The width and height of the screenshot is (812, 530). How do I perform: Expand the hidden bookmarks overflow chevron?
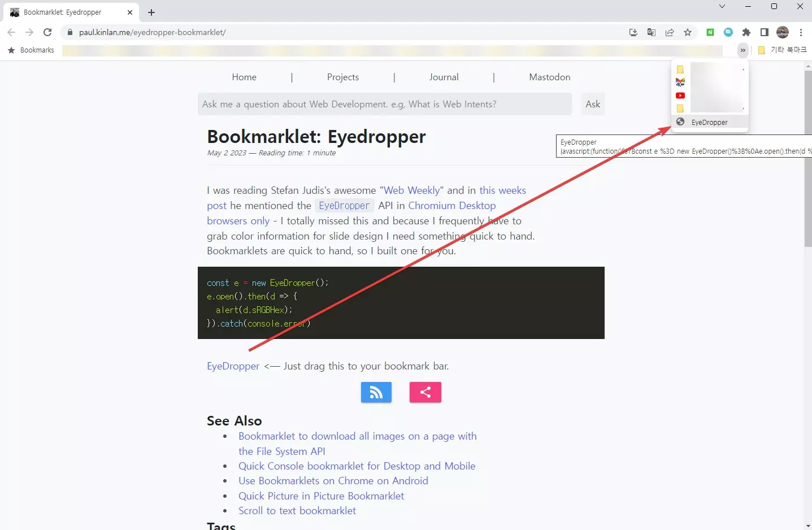click(x=742, y=50)
